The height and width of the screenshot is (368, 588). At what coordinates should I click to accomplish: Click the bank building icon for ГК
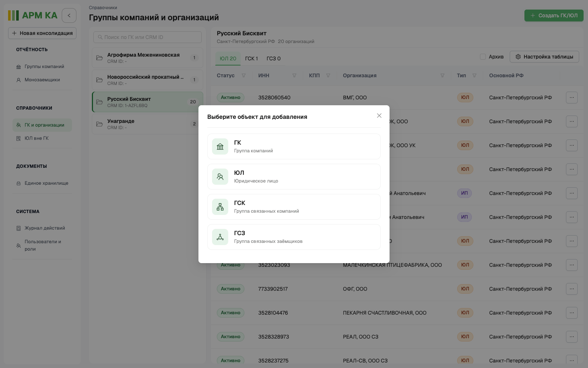[x=220, y=146]
